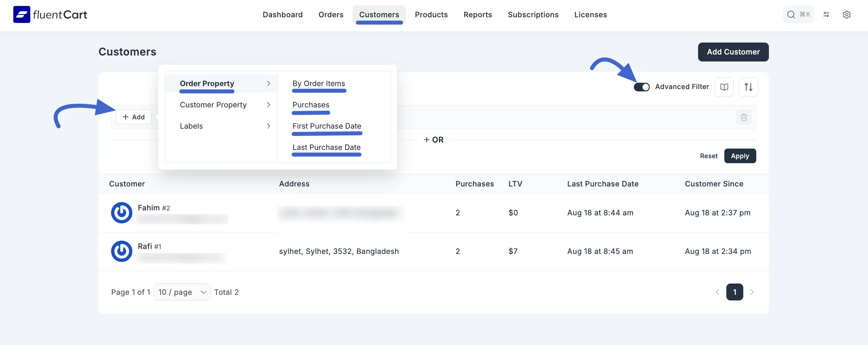Click the sort order arrows icon
This screenshot has width=868, height=345.
click(748, 87)
